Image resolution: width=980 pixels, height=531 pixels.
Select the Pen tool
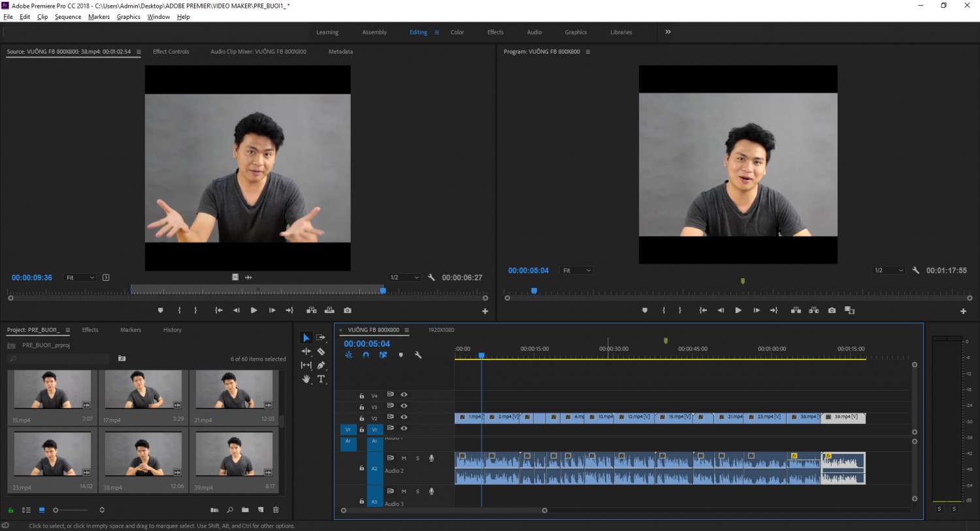point(321,365)
